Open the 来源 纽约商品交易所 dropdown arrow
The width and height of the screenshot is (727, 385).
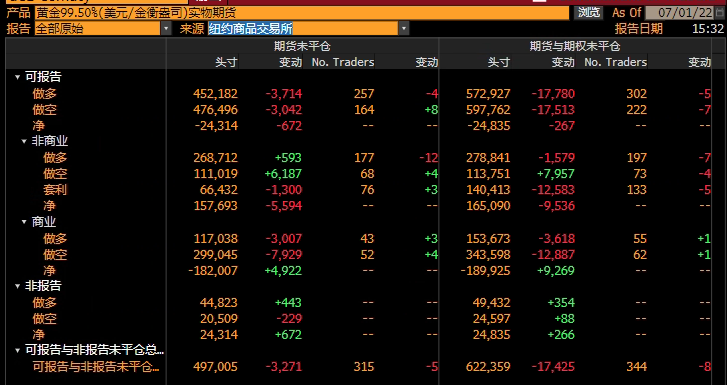[x=404, y=29]
